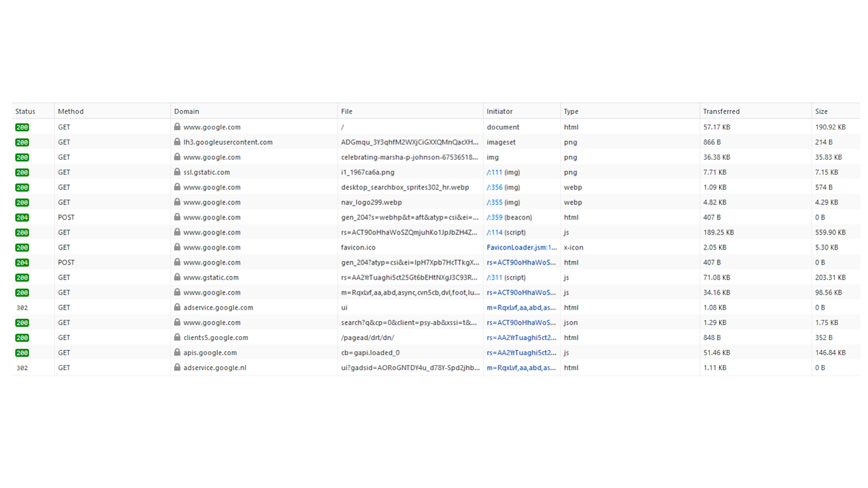
Task: Sort by the Size column header
Action: 821,111
